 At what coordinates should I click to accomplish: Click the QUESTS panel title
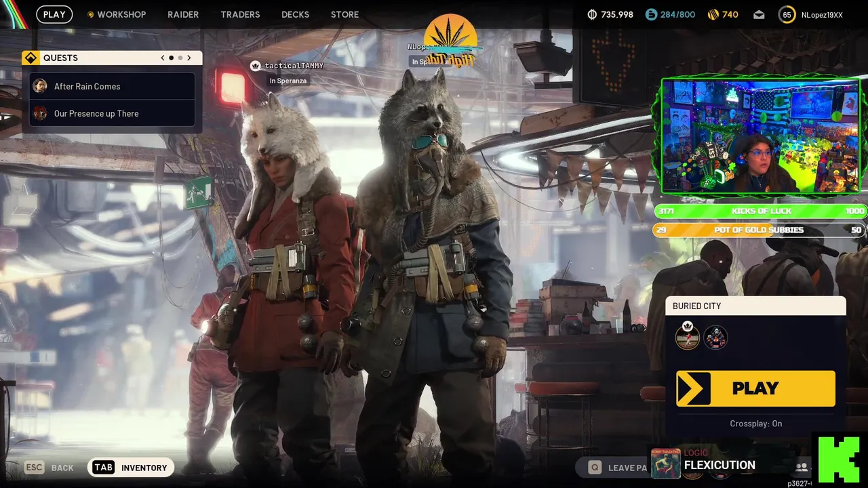pos(60,58)
